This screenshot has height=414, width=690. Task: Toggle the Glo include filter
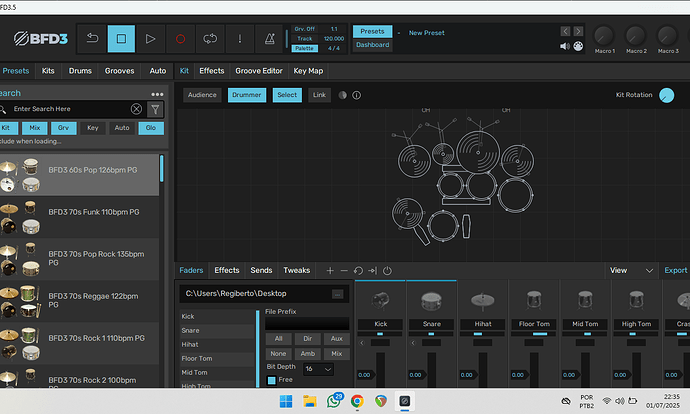point(151,128)
